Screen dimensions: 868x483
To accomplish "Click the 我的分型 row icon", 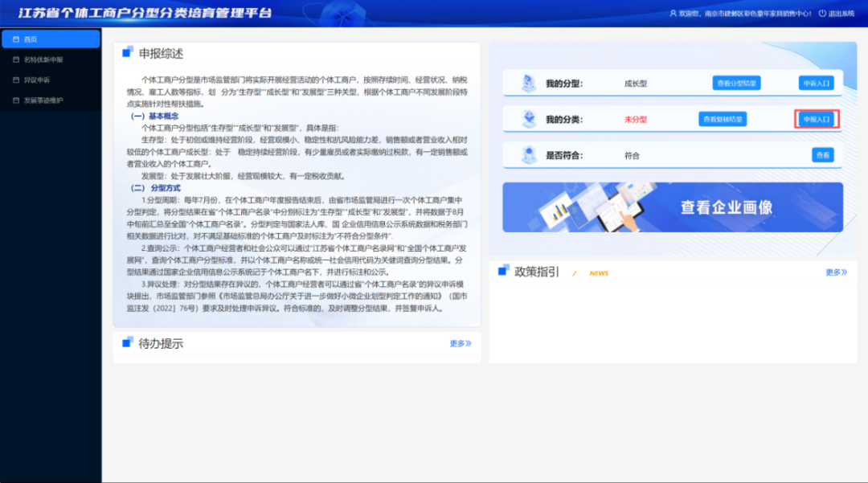I will pyautogui.click(x=528, y=83).
